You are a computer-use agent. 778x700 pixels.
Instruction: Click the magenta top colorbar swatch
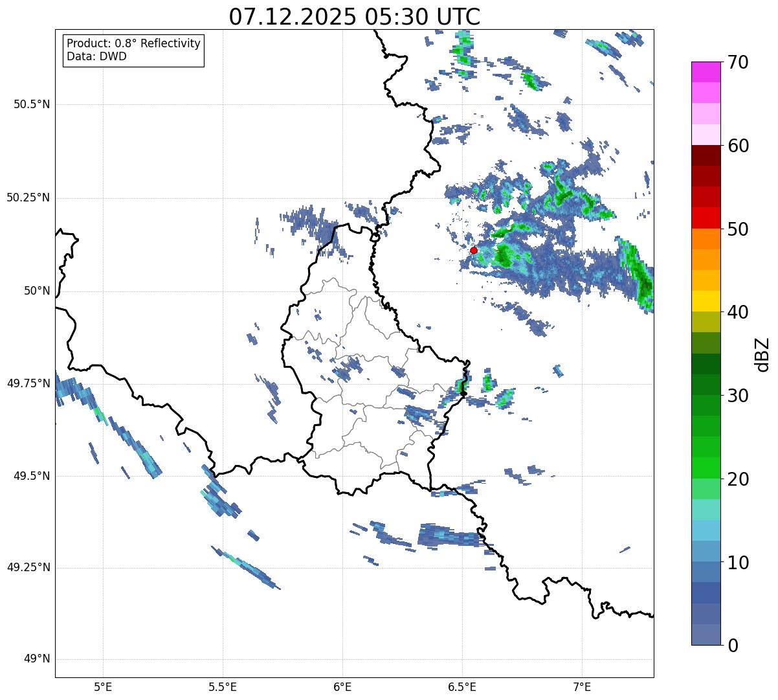pos(706,73)
